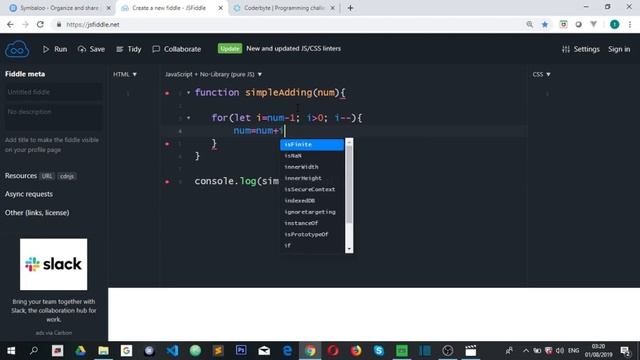The image size is (640, 360).
Task: Collapse the simpleAdding function fold arrow
Action: point(188,93)
